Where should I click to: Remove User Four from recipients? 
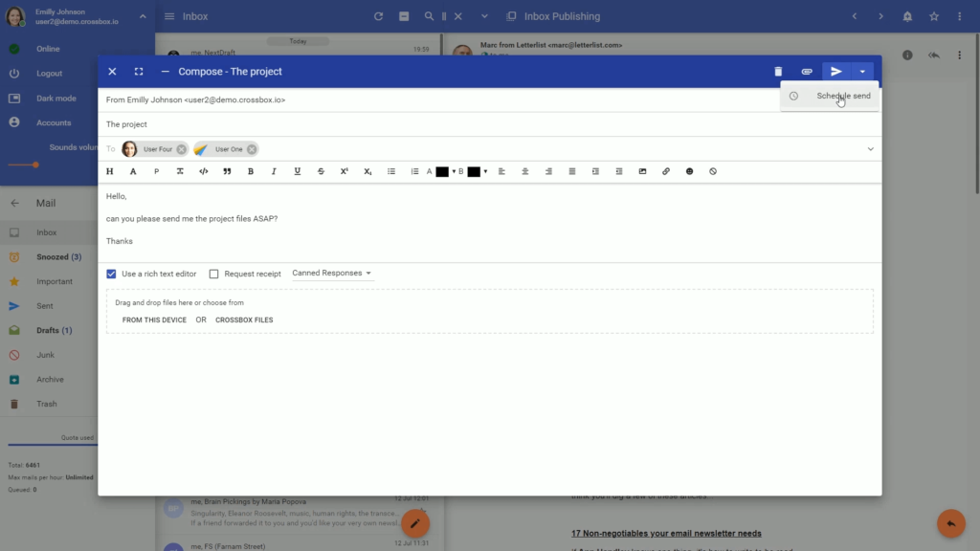[182, 149]
